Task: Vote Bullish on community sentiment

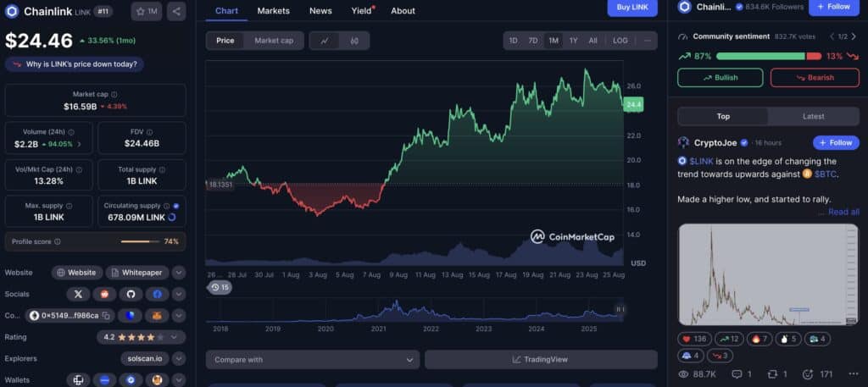Action: tap(721, 77)
